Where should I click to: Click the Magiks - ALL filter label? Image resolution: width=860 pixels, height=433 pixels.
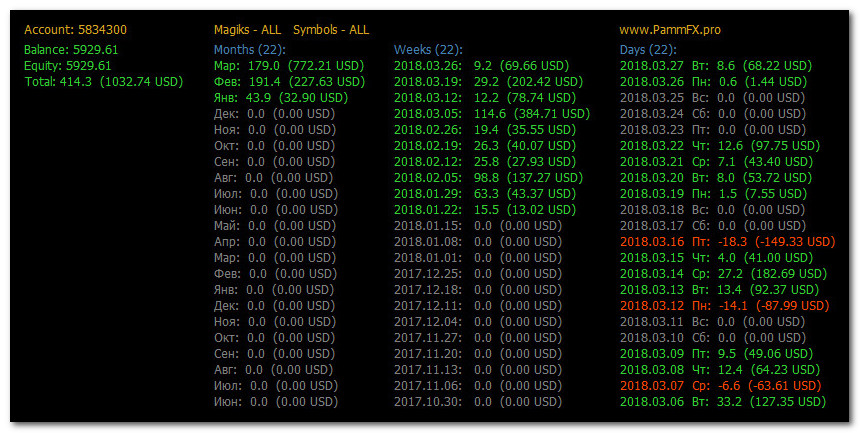pyautogui.click(x=247, y=30)
